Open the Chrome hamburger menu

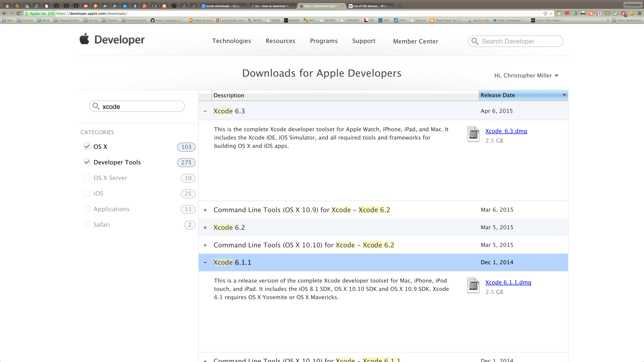click(639, 14)
